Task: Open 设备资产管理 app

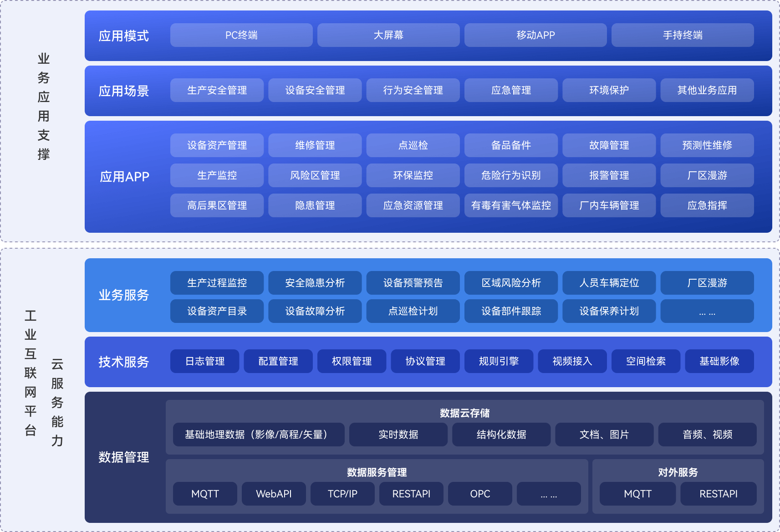Action: click(x=217, y=145)
